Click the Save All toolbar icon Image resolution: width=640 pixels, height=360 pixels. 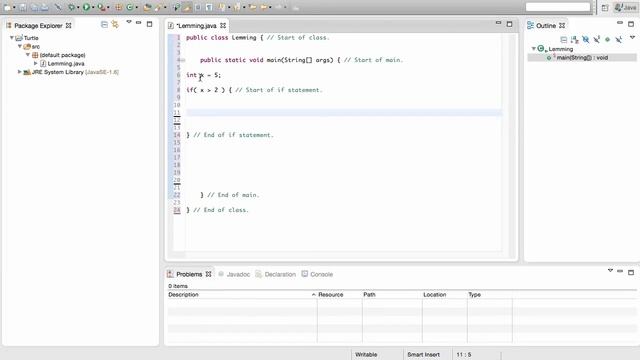click(35, 7)
